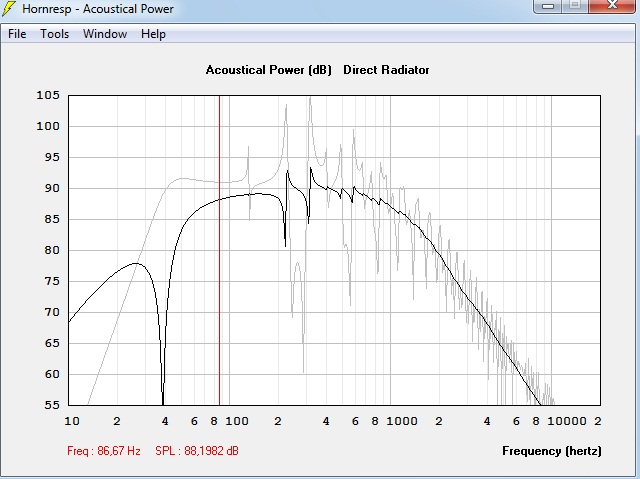
Task: Click the 80 value on the dB axis
Action: click(52, 250)
